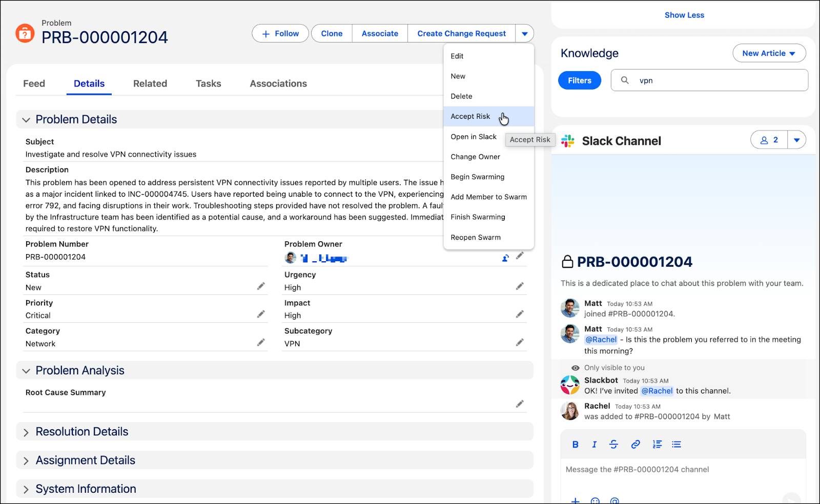This screenshot has height=504, width=820.
Task: Click the Slack members button showing 2
Action: pos(769,140)
